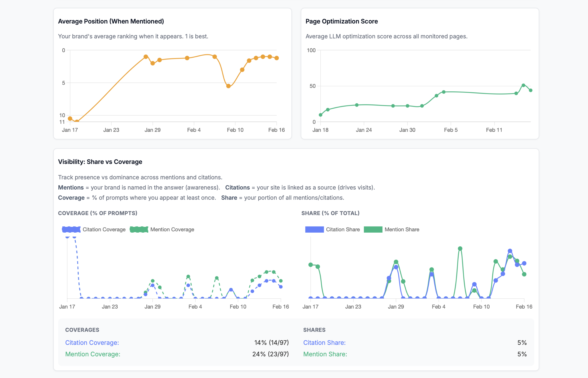Click the dashed Citation Coverage legend icon

pos(71,229)
